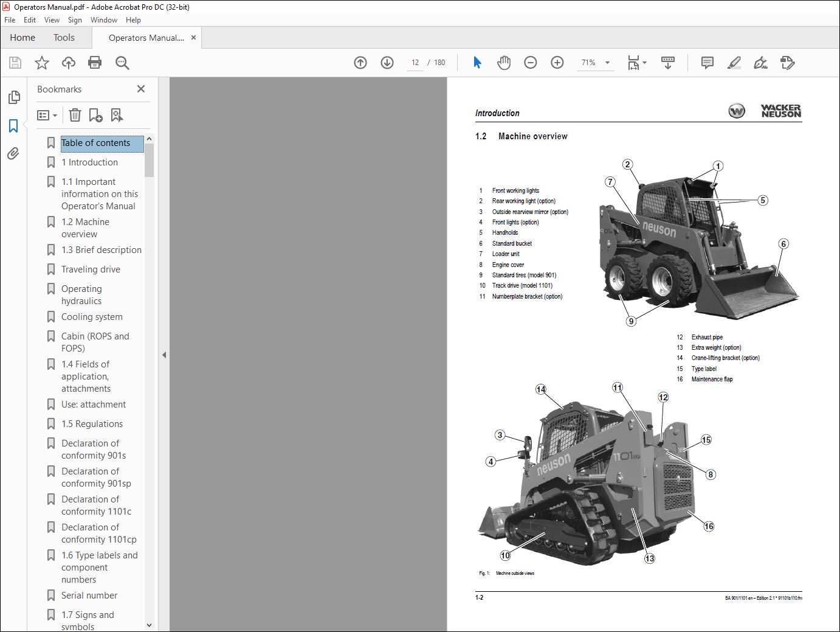Screen dimensions: 840x632
Task: Open the Sign menu
Action: point(75,20)
